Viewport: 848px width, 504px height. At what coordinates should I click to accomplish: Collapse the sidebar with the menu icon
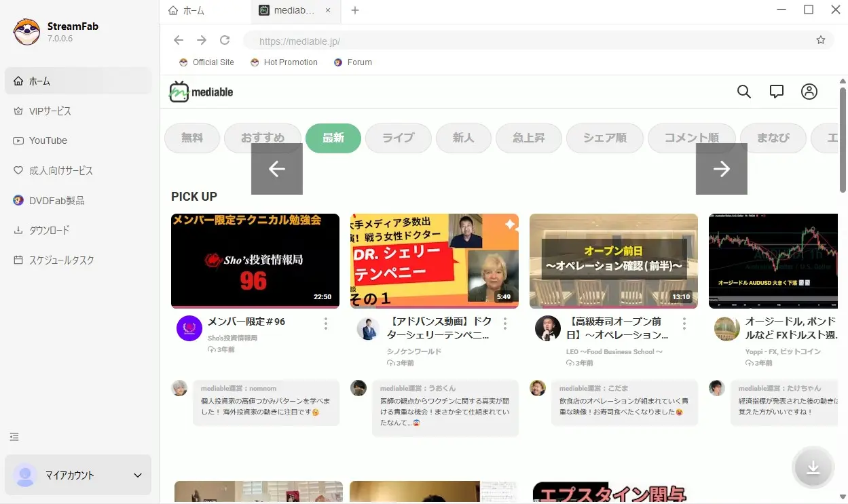[x=14, y=437]
